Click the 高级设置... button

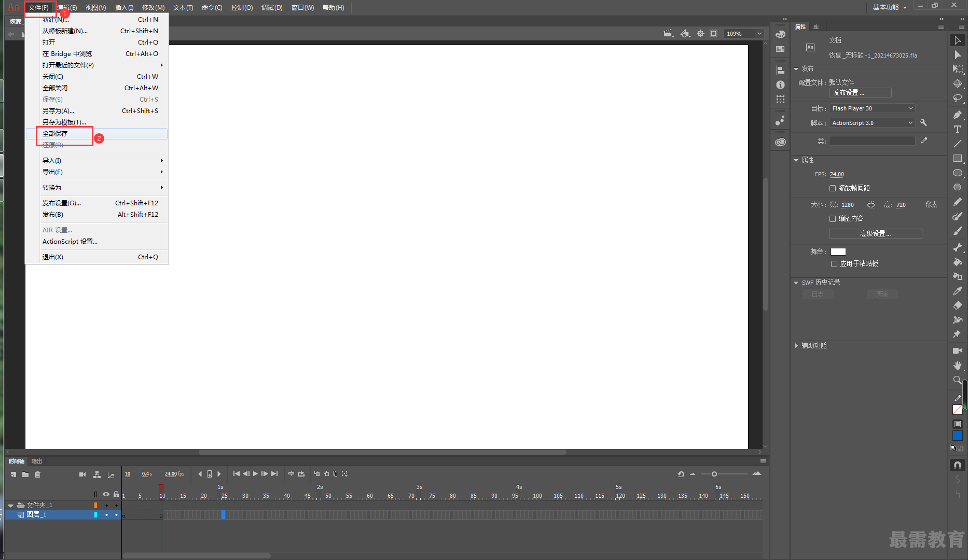[x=876, y=234]
